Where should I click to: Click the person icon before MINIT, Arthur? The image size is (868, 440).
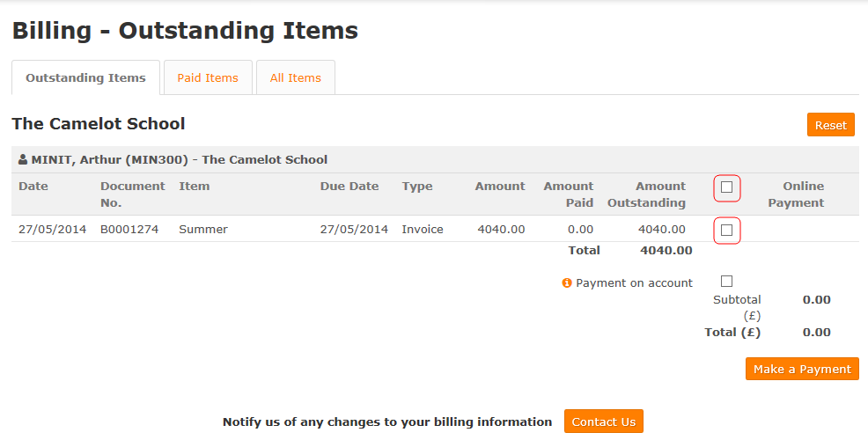click(23, 160)
